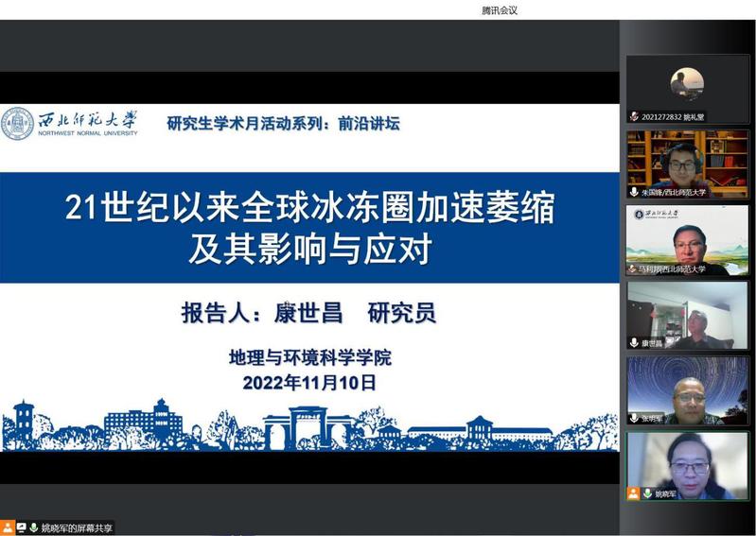Click microphone icon next to 马利邦/西北师范大学
This screenshot has width=756, height=536.
click(x=634, y=268)
